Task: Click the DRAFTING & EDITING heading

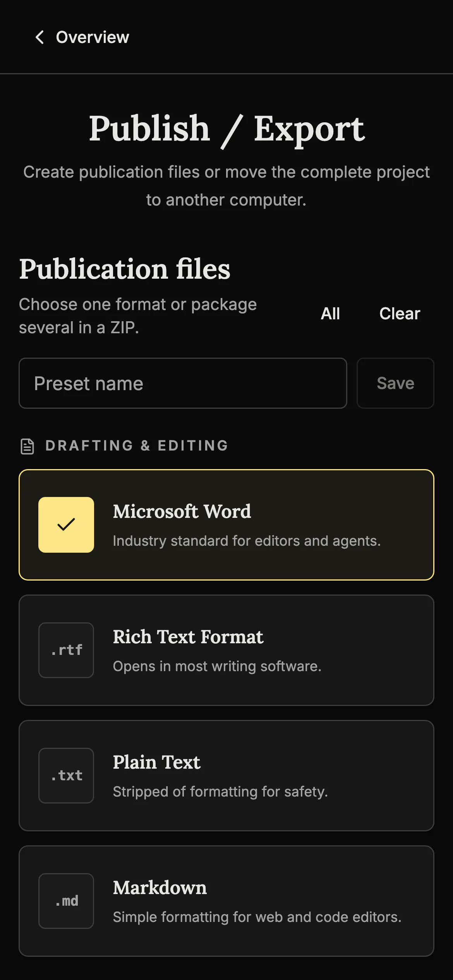Action: point(137,446)
